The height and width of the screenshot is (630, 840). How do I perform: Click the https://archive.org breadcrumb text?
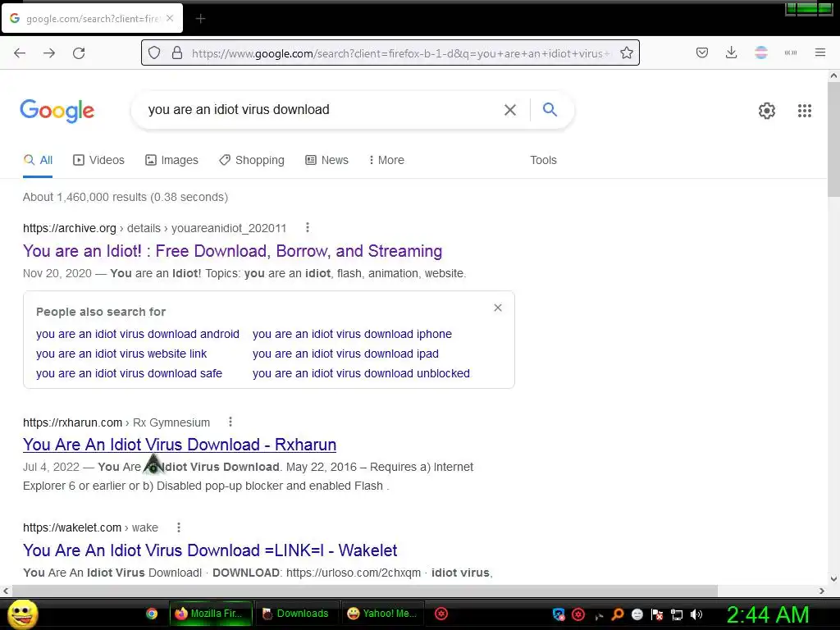point(70,228)
